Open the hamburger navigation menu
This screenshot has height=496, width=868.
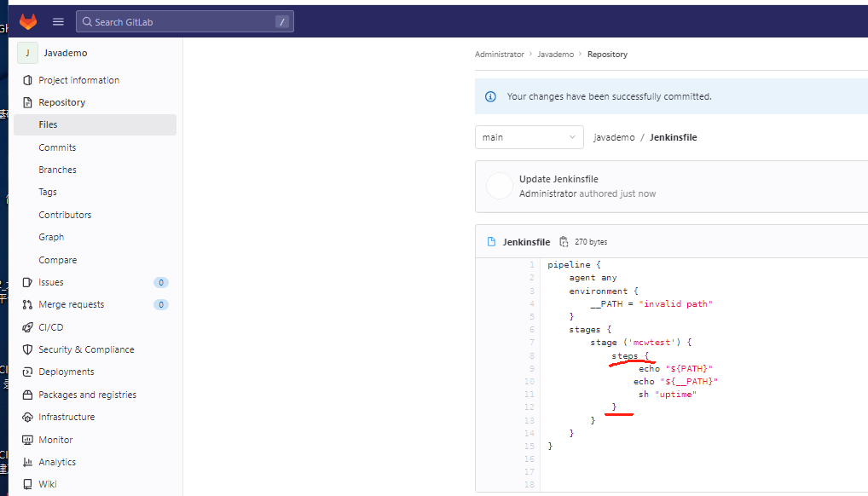(58, 21)
